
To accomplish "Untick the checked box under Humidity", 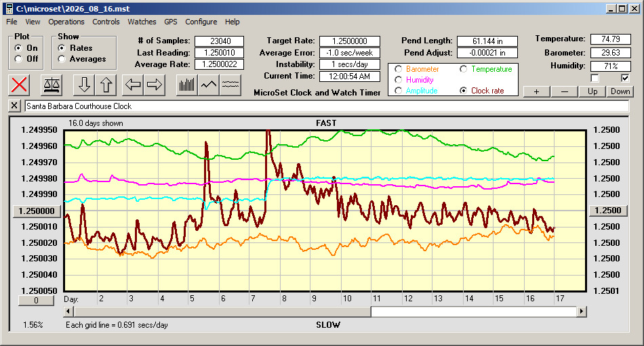I will tap(625, 78).
